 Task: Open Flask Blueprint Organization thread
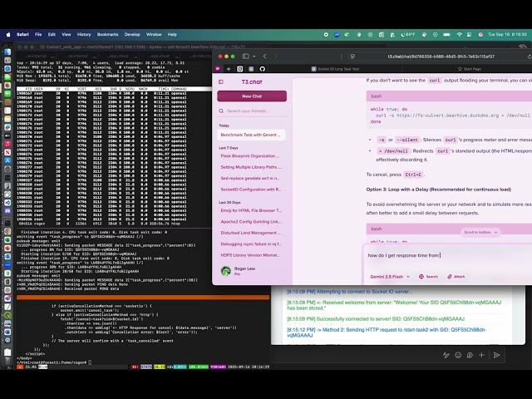tap(251, 156)
